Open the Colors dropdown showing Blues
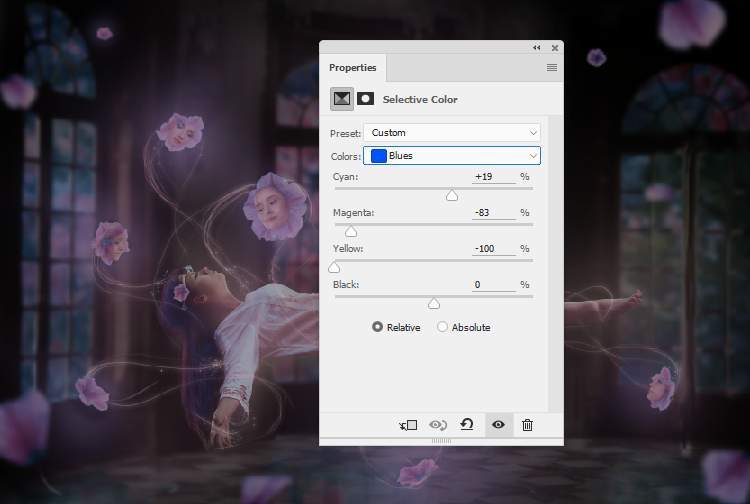The height and width of the screenshot is (504, 750). (452, 156)
